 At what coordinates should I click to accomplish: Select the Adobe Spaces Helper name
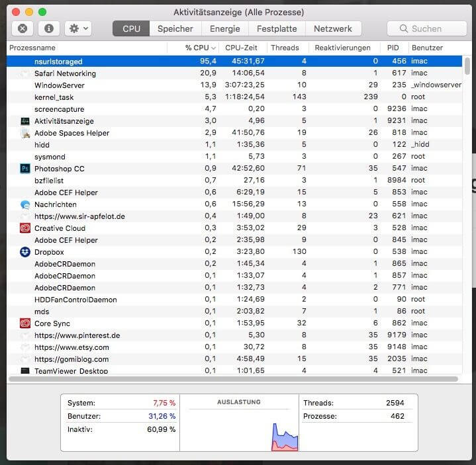[x=71, y=133]
